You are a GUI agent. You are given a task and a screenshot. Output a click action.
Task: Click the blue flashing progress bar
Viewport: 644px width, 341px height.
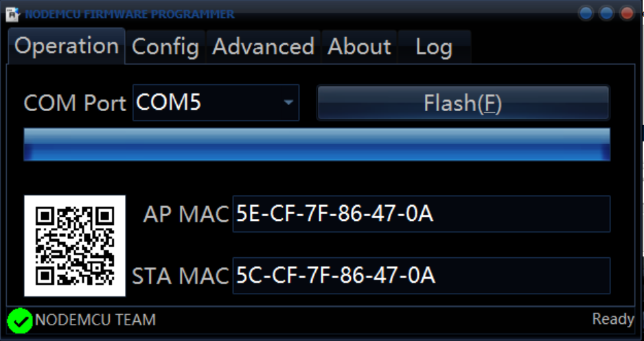pyautogui.click(x=317, y=144)
